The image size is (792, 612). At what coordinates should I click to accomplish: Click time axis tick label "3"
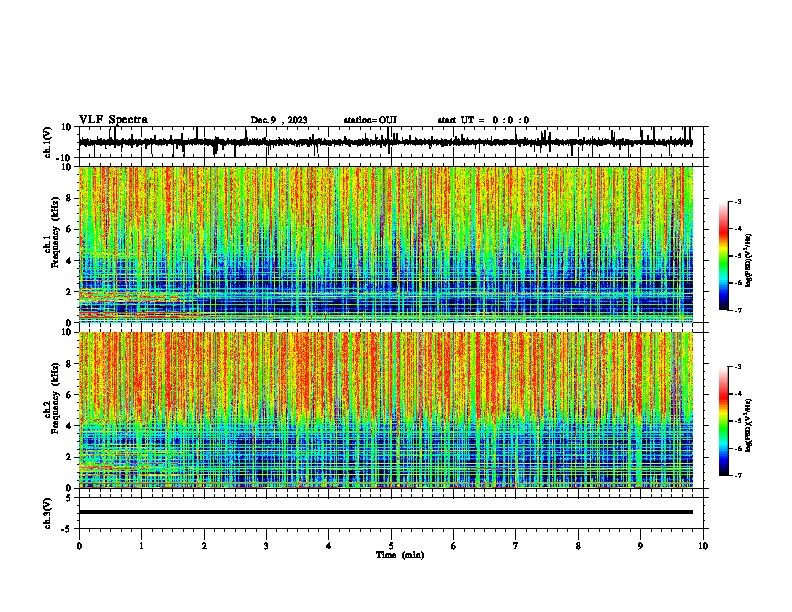266,546
